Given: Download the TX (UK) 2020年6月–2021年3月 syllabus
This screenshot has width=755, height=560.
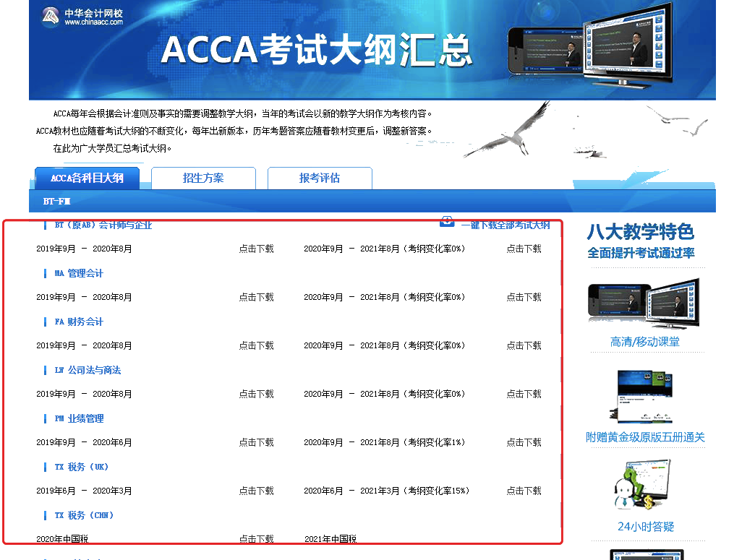Looking at the screenshot, I should click(x=524, y=491).
